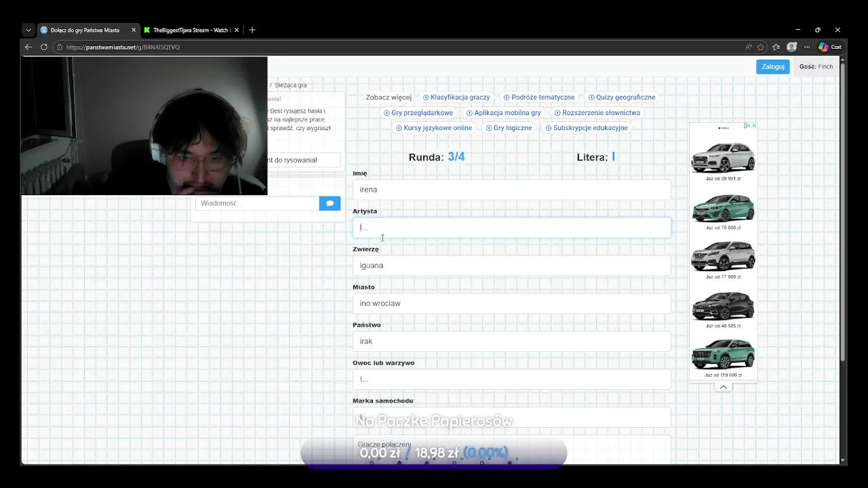
Task: View site info lock icon
Action: (x=60, y=47)
